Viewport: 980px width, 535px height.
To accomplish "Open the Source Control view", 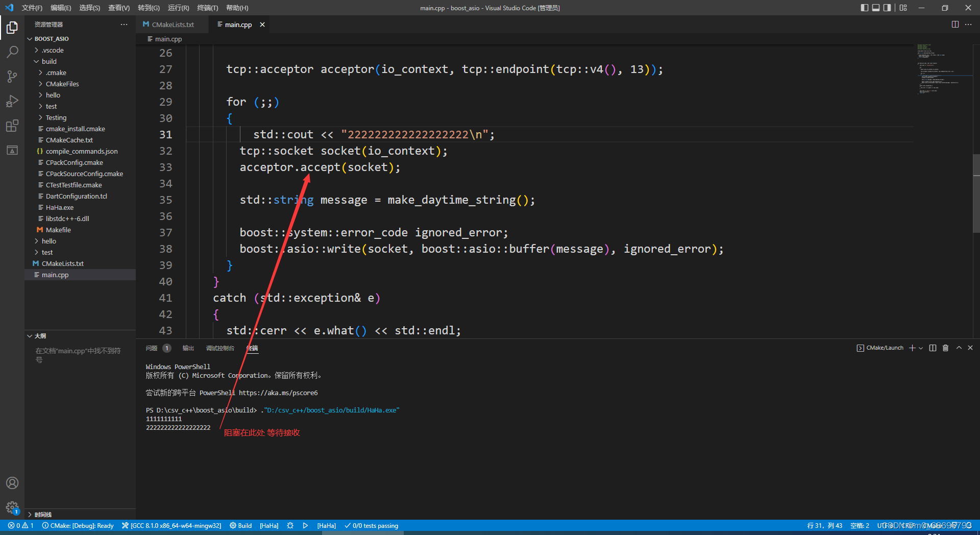I will click(12, 76).
